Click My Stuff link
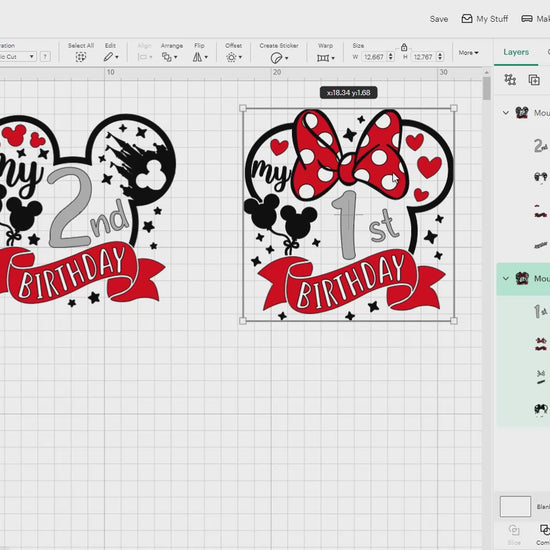Screen dimensions: 550x550 pyautogui.click(x=492, y=19)
